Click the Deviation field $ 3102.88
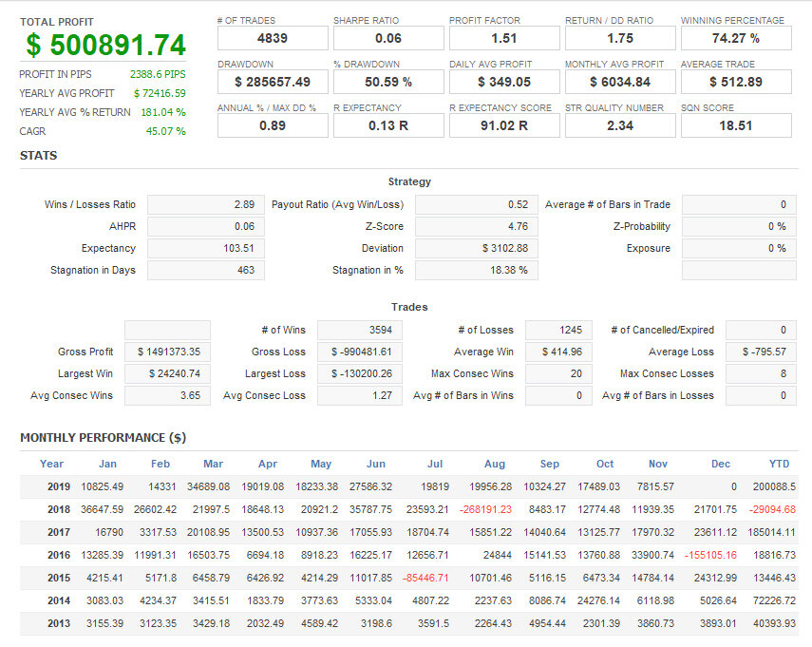This screenshot has width=812, height=647. 477,248
